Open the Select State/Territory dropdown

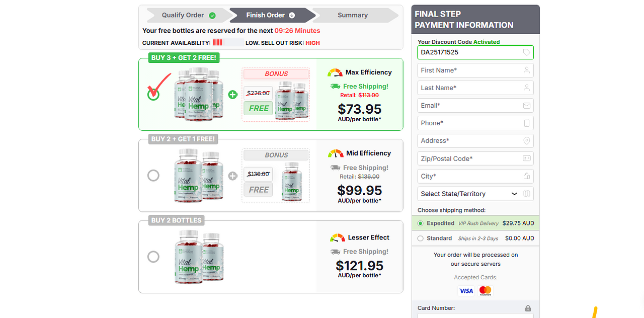coord(475,194)
